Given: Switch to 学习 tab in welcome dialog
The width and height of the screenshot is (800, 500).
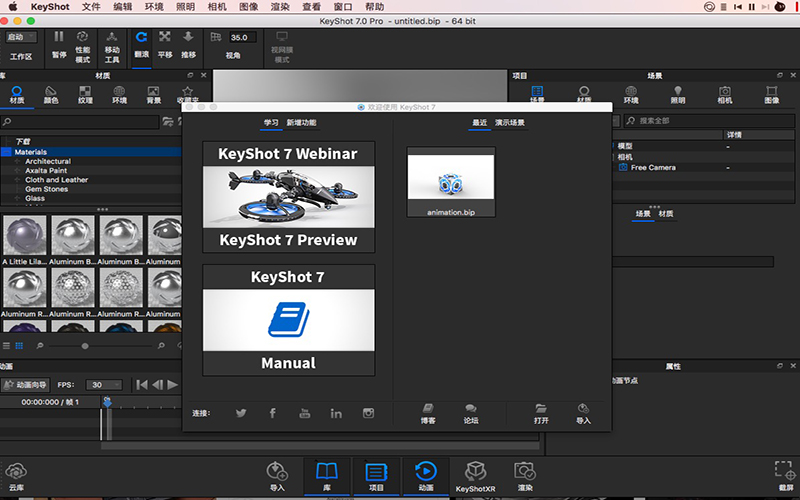Looking at the screenshot, I should [271, 123].
